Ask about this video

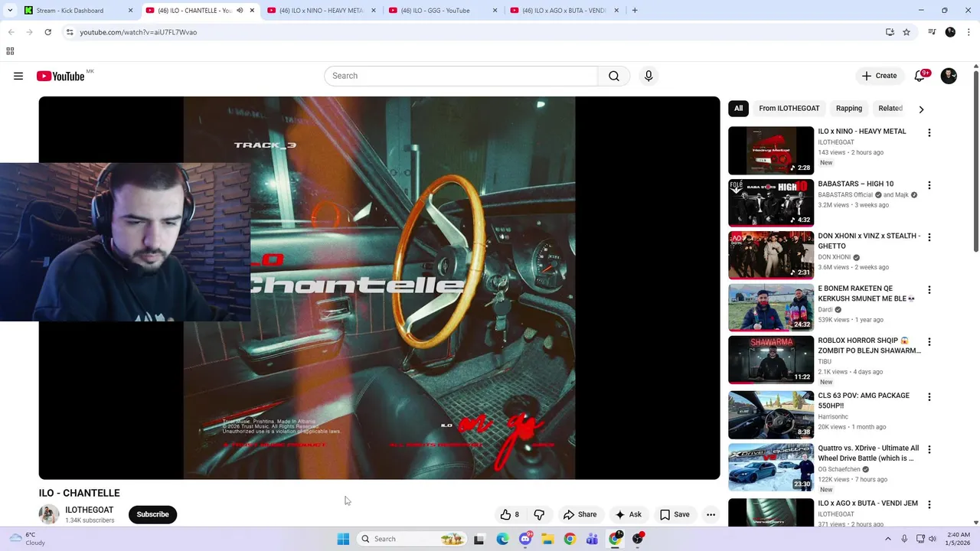[x=628, y=514]
